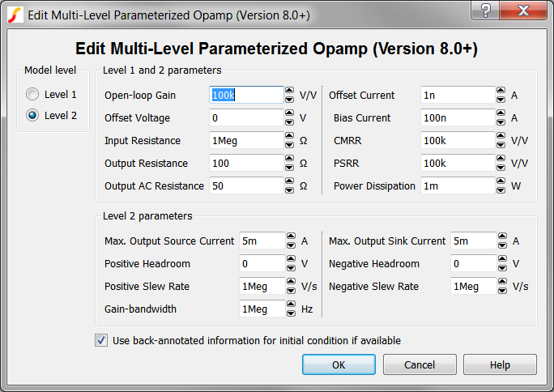Image resolution: width=554 pixels, height=392 pixels.
Task: Click the Gain-bandwidth spinner arrows
Action: tap(290, 309)
